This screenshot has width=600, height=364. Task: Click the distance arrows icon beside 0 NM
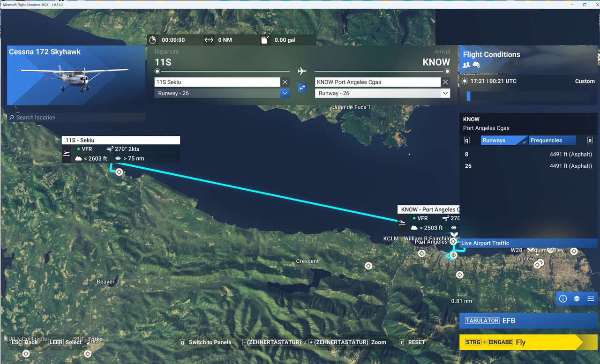(209, 40)
